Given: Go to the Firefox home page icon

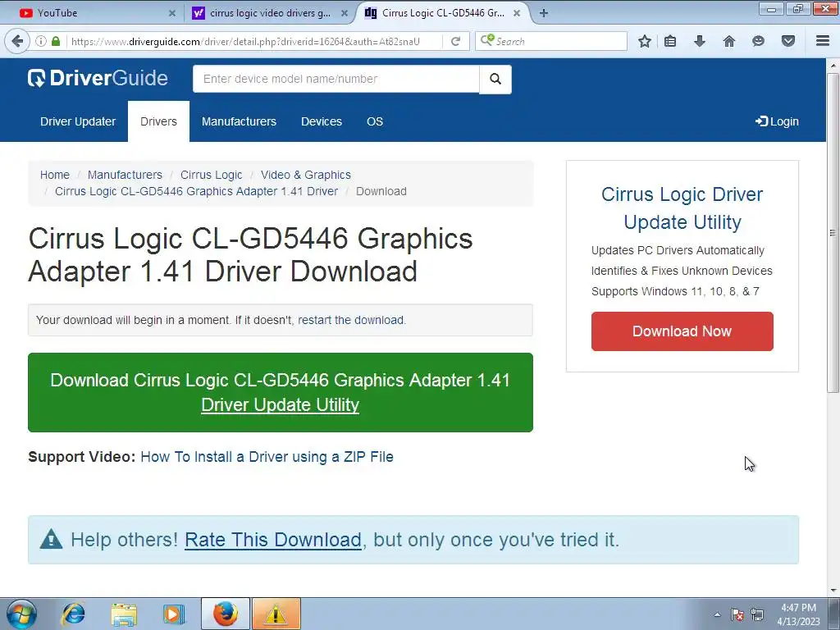Looking at the screenshot, I should coord(729,41).
